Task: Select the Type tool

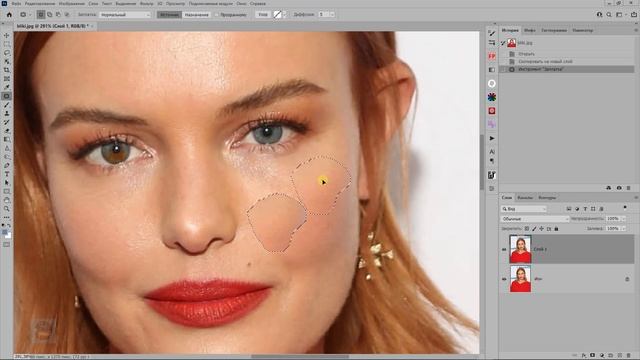Action: click(x=7, y=174)
